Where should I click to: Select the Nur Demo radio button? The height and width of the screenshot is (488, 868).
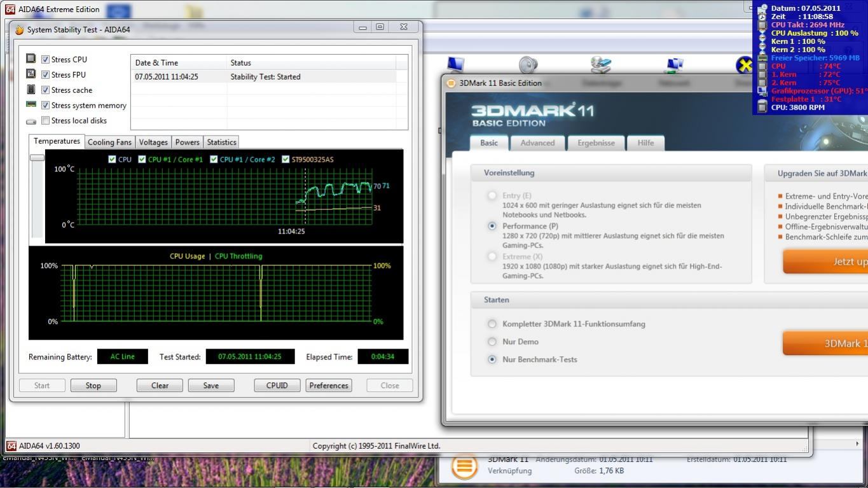click(x=492, y=342)
